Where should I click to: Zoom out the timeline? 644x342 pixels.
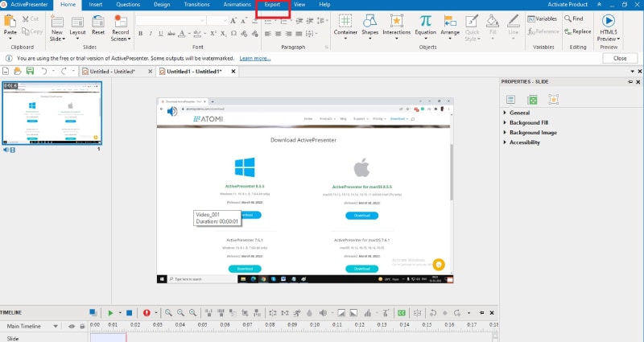(180, 313)
